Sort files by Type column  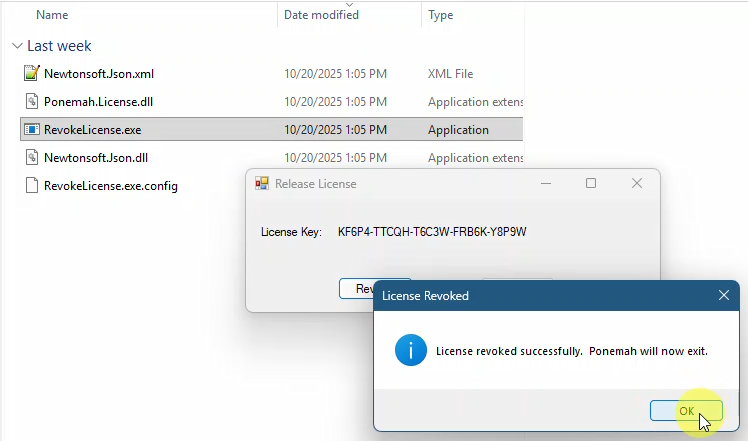click(440, 15)
